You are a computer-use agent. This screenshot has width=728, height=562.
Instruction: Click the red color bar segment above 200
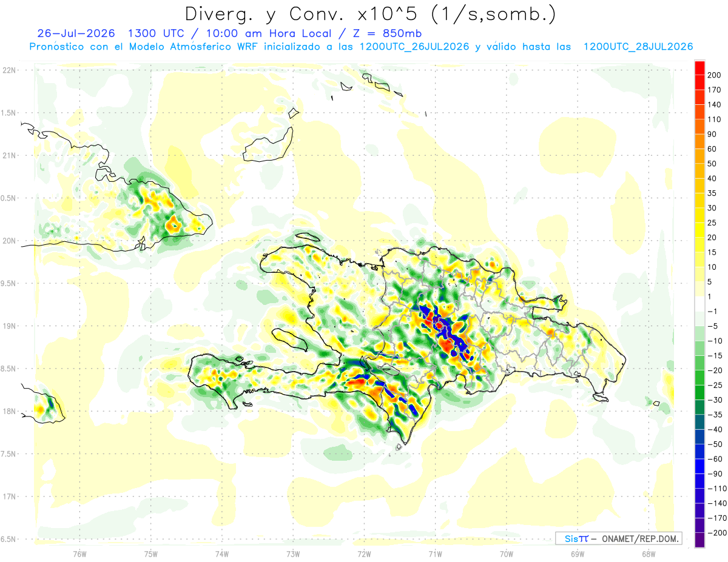[x=699, y=67]
